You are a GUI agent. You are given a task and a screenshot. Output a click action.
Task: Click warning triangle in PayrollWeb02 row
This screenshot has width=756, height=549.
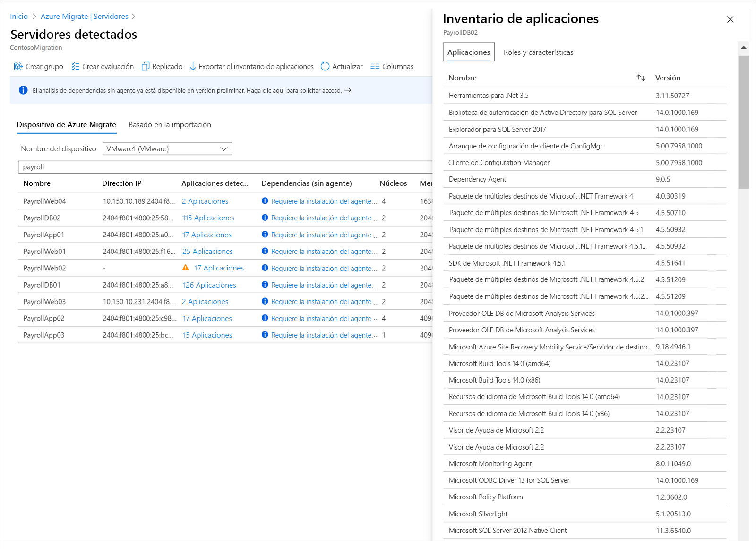[x=186, y=268]
